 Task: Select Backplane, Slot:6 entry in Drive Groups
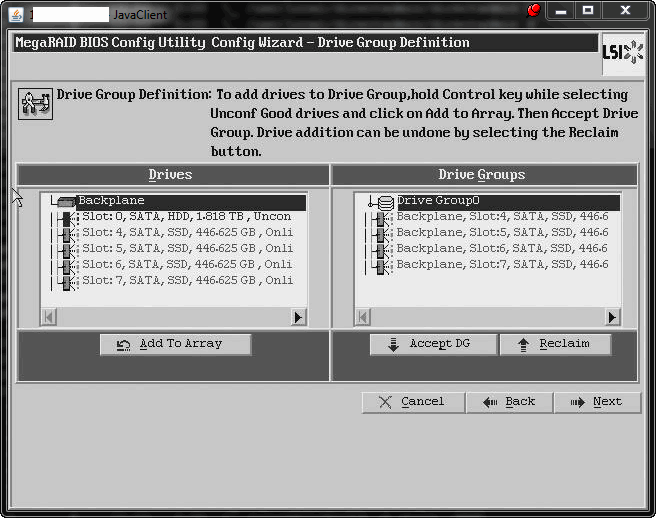[502, 248]
